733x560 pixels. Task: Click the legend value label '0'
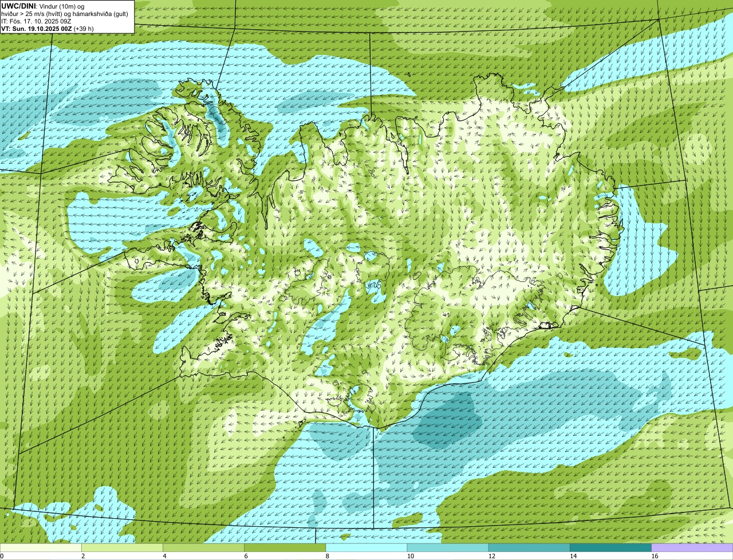click(x=2, y=556)
